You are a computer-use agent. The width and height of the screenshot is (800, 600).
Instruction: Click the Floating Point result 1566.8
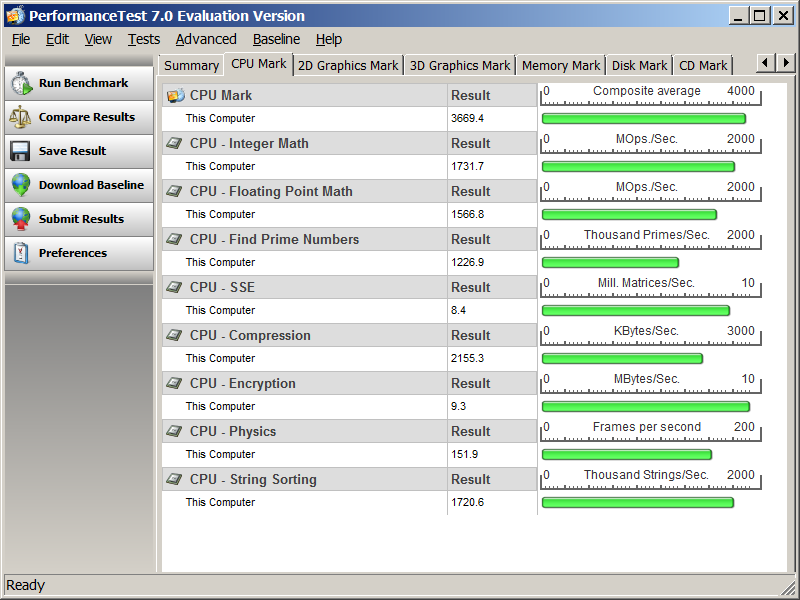tap(467, 214)
